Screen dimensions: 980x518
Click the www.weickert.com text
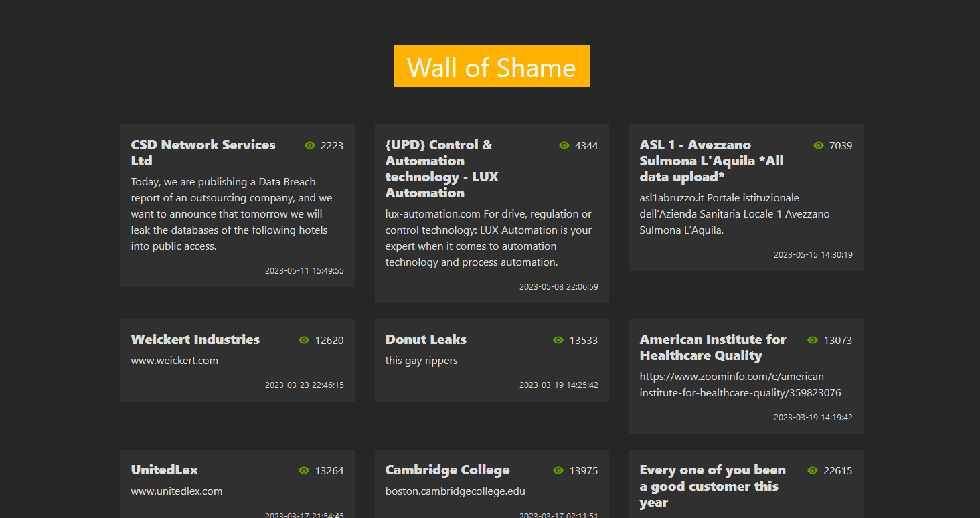(x=175, y=360)
